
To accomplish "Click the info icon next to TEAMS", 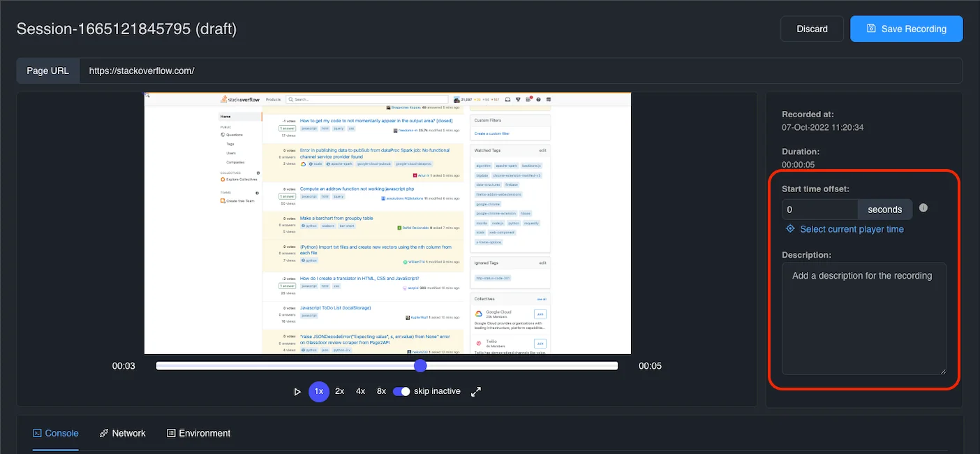I will point(258,193).
